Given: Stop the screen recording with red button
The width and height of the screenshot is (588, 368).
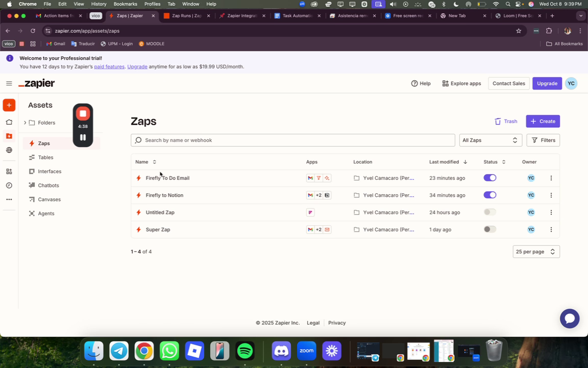Looking at the screenshot, I should pos(83,113).
